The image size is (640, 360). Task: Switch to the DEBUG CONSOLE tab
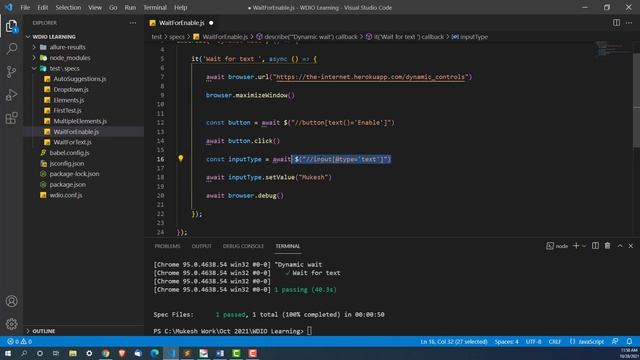[243, 246]
